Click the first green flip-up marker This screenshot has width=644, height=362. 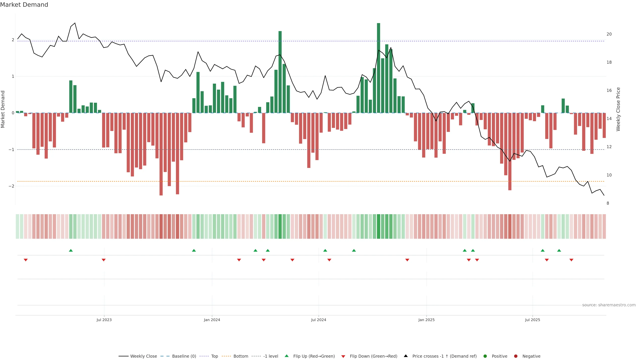pos(71,250)
